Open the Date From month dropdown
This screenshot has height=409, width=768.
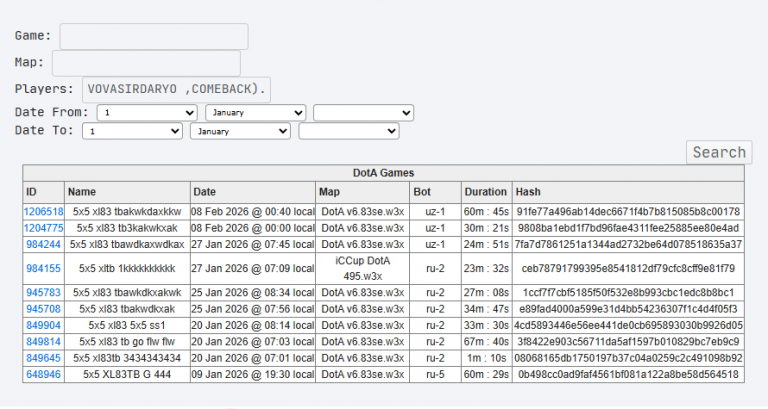click(x=256, y=113)
